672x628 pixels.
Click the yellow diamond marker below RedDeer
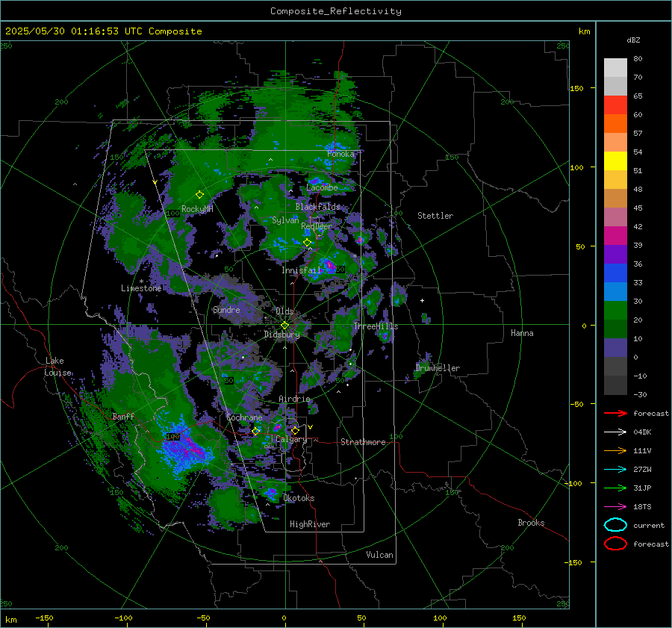pyautogui.click(x=308, y=243)
